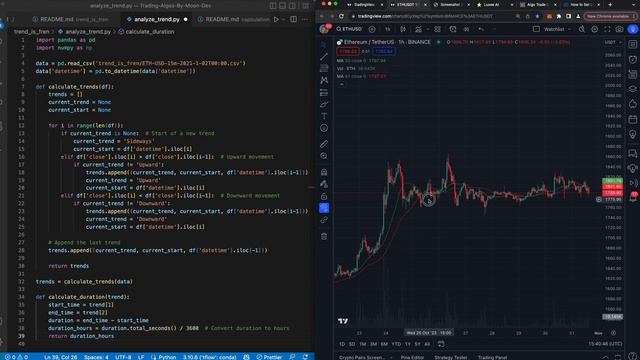Viewport: 640px width, 360px height.
Task: Toggle lock all drawing tools in TradingView
Action: pos(324,196)
